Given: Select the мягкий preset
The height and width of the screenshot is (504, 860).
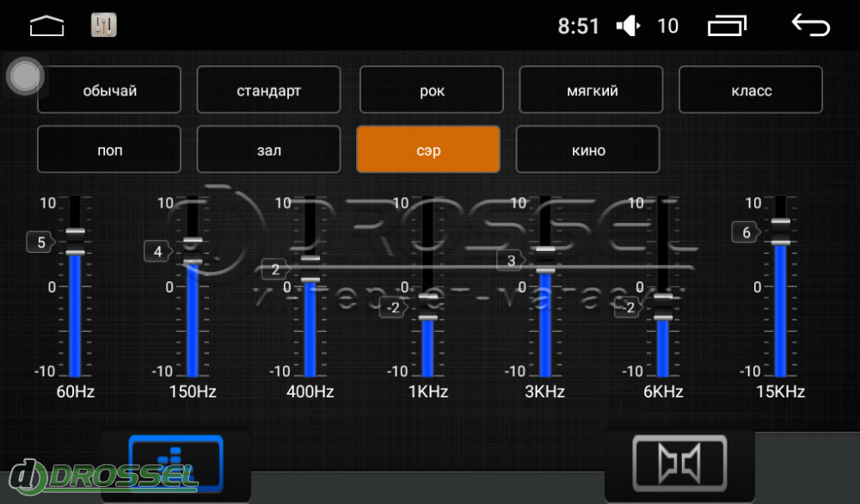Looking at the screenshot, I should pyautogui.click(x=591, y=90).
